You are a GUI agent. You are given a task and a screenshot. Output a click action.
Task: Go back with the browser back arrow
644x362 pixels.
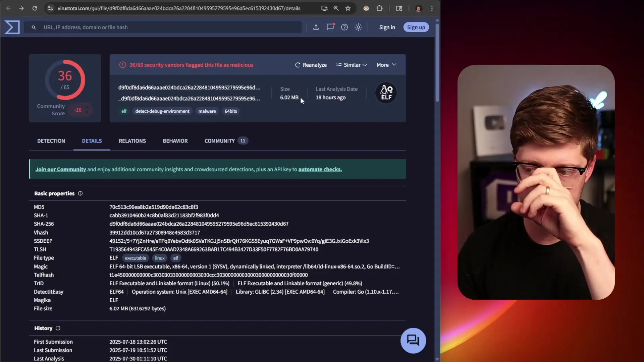click(9, 8)
